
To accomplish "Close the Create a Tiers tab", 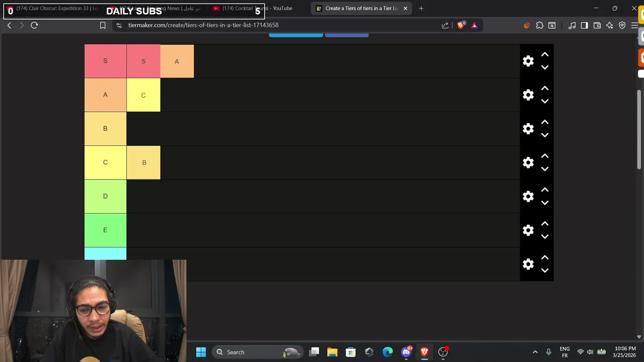I will coord(405,8).
